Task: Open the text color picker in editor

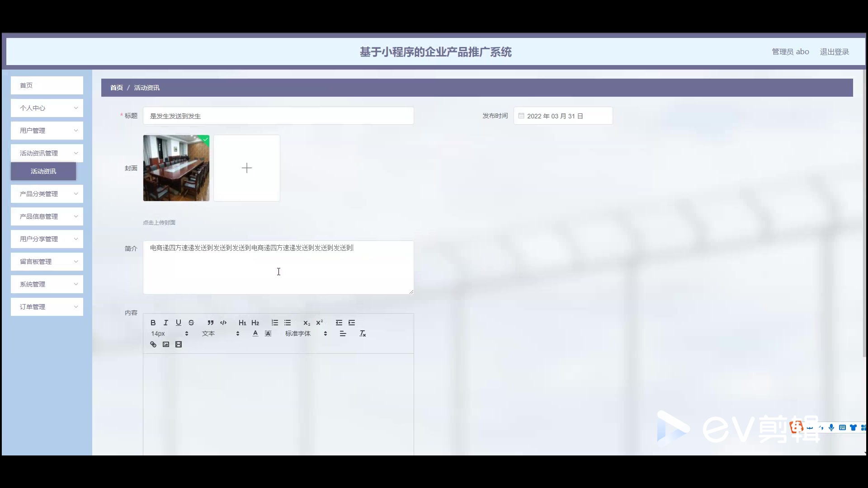Action: click(255, 333)
